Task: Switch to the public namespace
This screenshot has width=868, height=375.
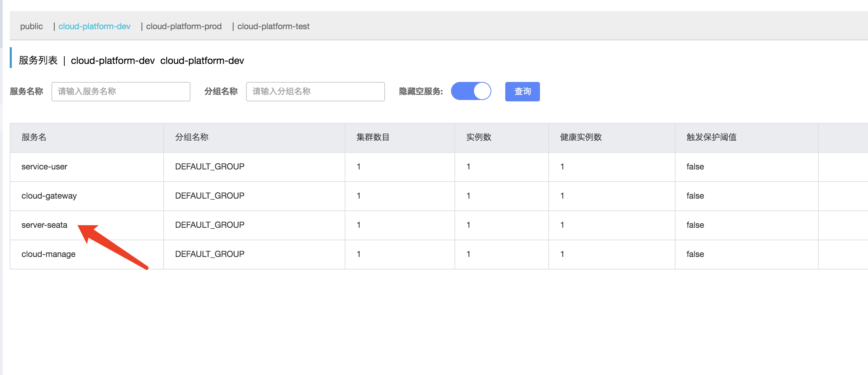Action: point(31,26)
